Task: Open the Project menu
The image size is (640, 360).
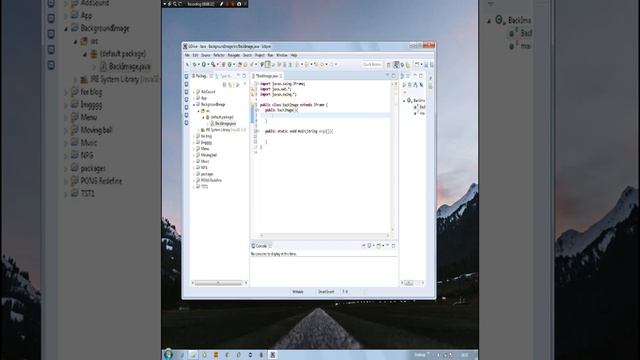Action: click(260, 55)
